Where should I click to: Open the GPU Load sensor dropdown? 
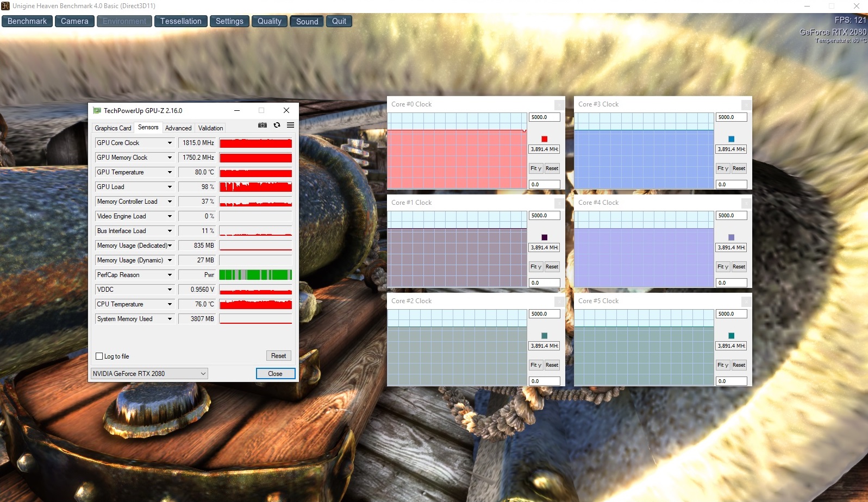tap(170, 187)
